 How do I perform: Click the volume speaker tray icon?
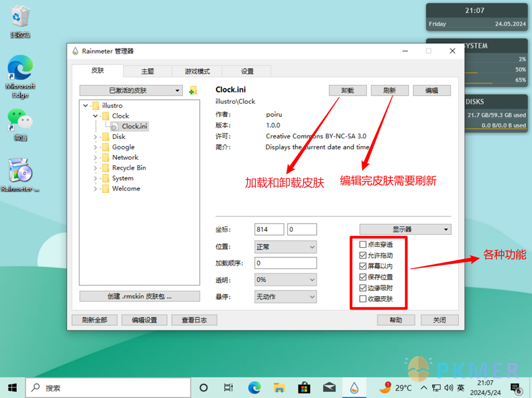point(448,387)
